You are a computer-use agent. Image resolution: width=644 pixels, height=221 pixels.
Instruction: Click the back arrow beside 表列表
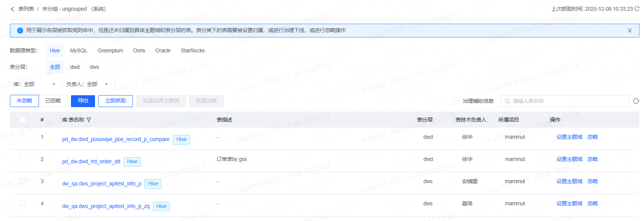pos(12,9)
